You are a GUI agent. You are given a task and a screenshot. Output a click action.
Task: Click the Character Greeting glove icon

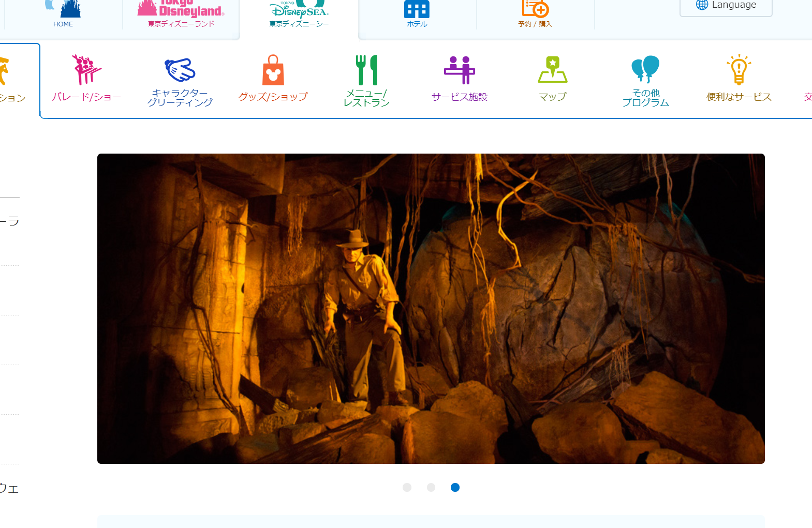(x=180, y=70)
